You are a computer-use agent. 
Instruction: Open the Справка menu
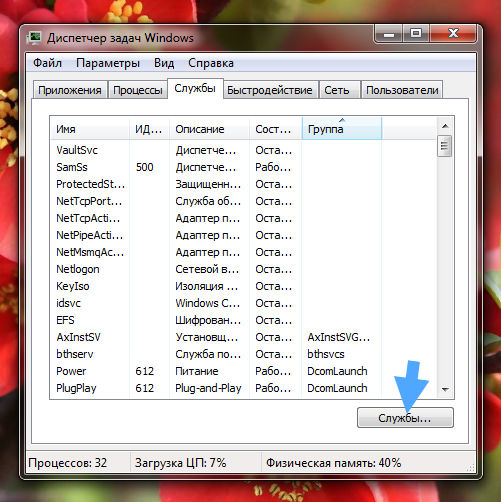(x=211, y=63)
